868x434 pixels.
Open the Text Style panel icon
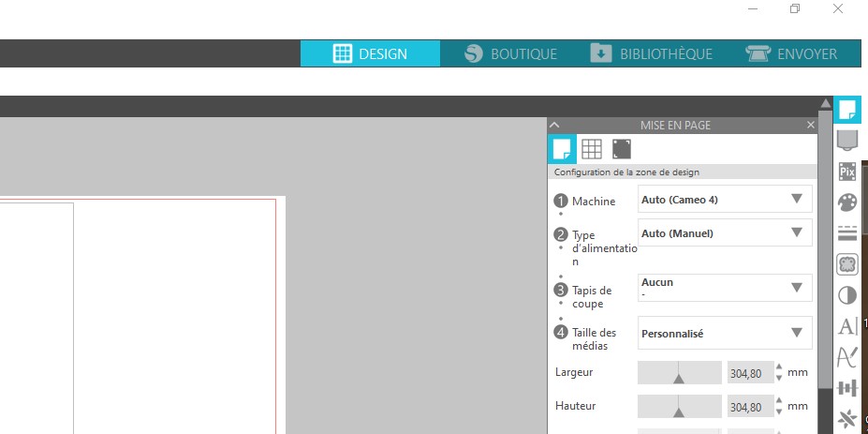(847, 326)
